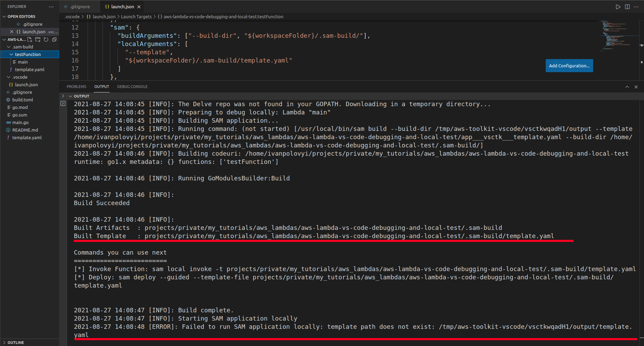Split the editor with the split icon
644x346 pixels.
coord(627,7)
